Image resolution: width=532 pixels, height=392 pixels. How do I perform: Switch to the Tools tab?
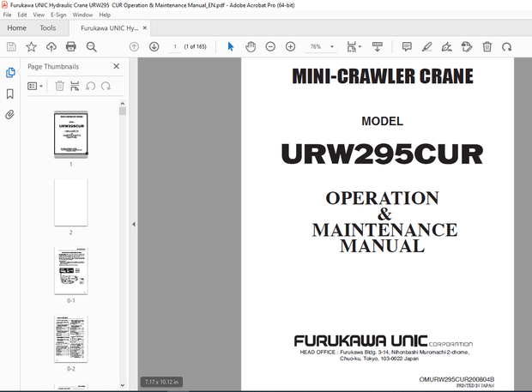tap(48, 28)
